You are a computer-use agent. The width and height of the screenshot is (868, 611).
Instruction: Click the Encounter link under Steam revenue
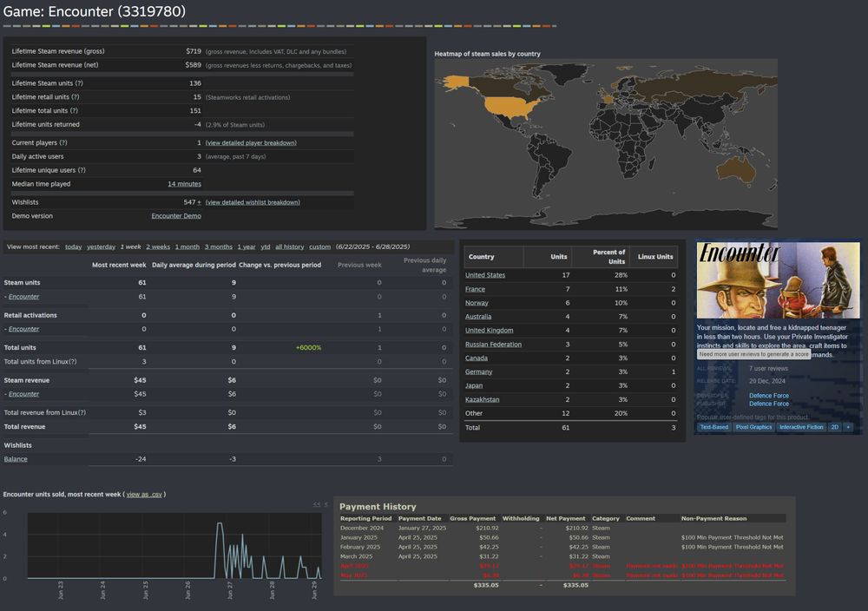point(23,394)
